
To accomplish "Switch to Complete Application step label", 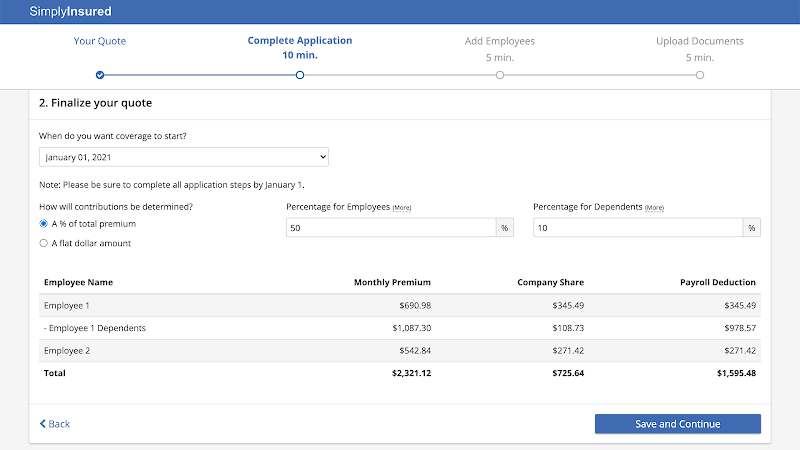I will click(300, 41).
